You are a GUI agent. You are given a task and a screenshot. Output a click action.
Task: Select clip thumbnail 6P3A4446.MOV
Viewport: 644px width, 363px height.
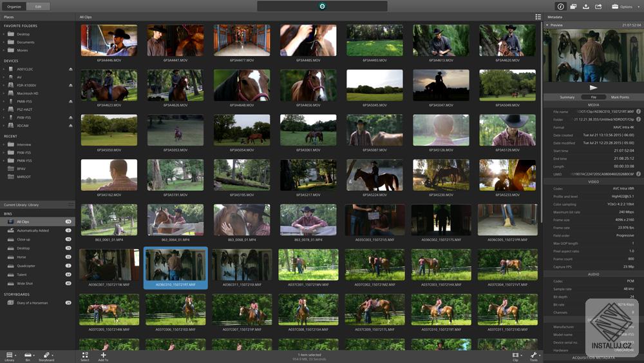pyautogui.click(x=109, y=40)
